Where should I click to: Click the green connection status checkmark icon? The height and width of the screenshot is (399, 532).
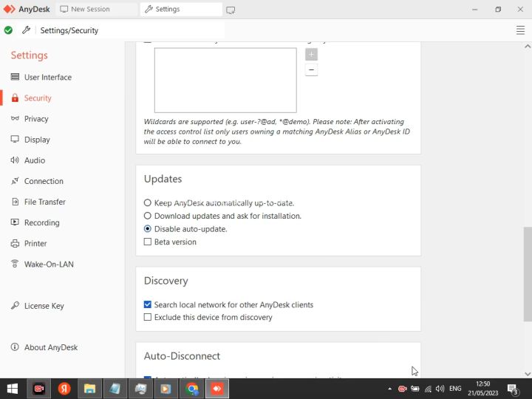click(8, 30)
